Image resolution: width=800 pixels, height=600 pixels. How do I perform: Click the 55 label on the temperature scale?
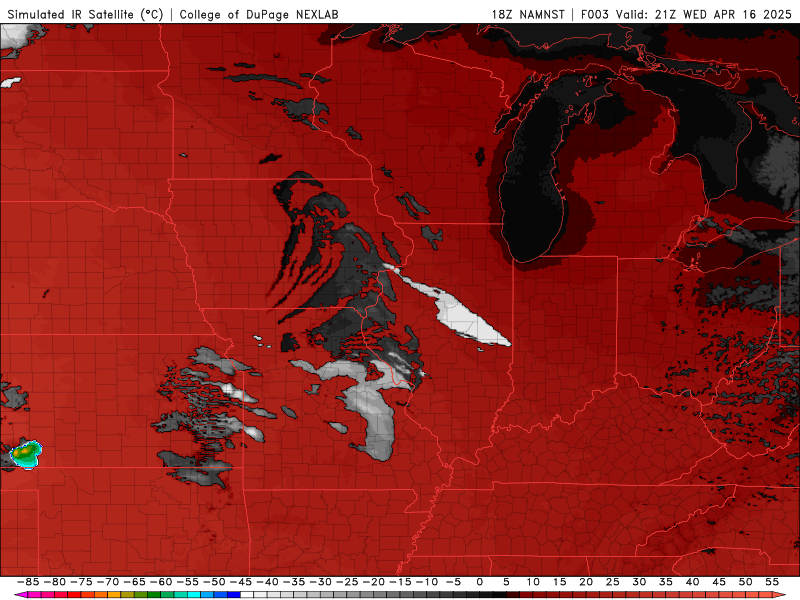[x=772, y=582]
